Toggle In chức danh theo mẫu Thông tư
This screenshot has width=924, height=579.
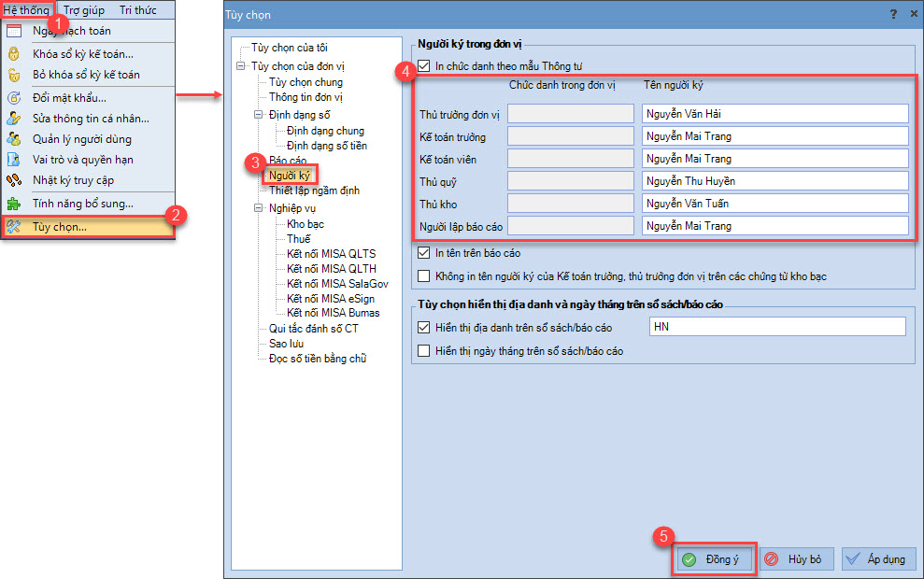(x=425, y=65)
